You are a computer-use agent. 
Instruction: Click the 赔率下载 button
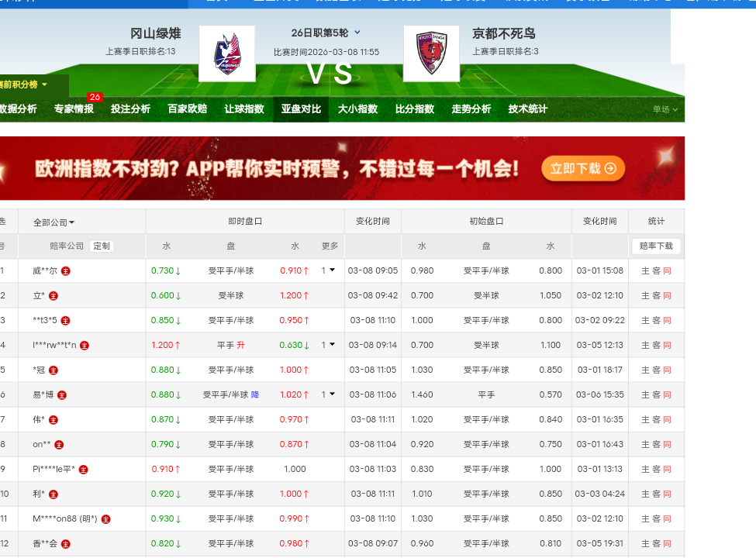tap(656, 246)
